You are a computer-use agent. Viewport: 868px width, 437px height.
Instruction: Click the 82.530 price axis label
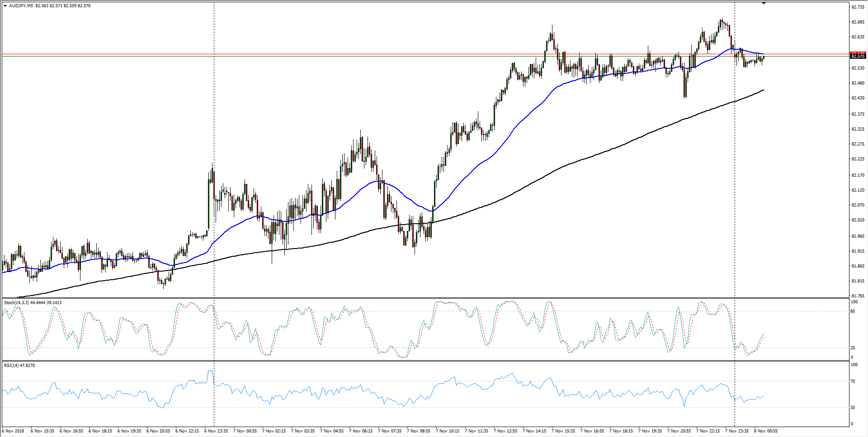[x=858, y=68]
